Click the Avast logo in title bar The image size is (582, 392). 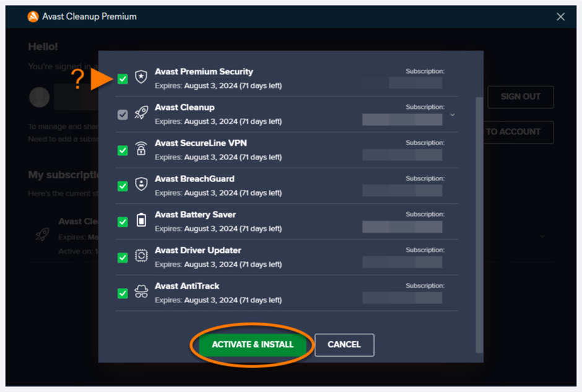pyautogui.click(x=33, y=17)
